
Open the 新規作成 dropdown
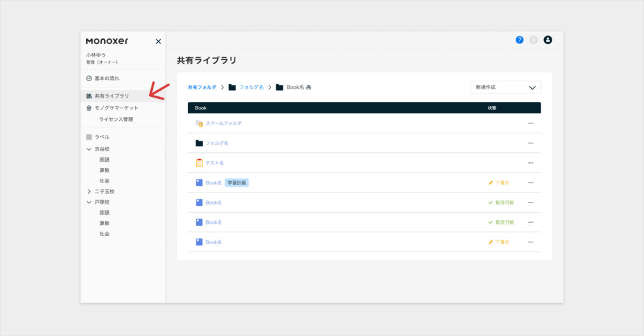505,87
